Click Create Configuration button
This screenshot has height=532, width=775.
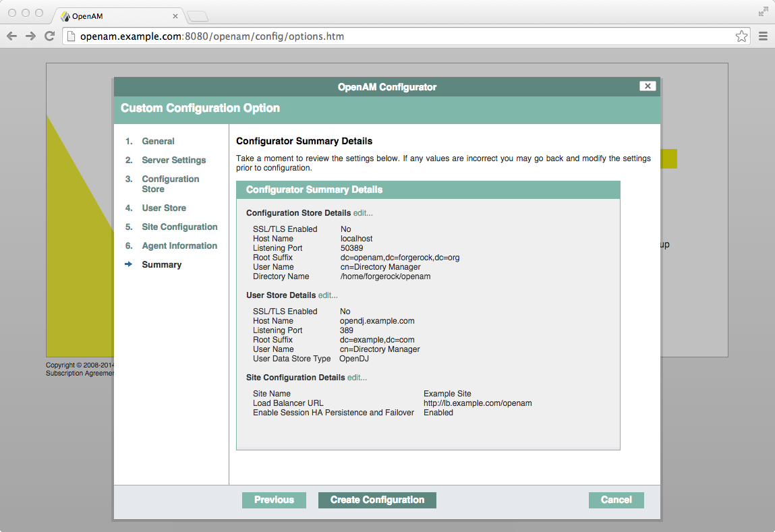(x=377, y=500)
